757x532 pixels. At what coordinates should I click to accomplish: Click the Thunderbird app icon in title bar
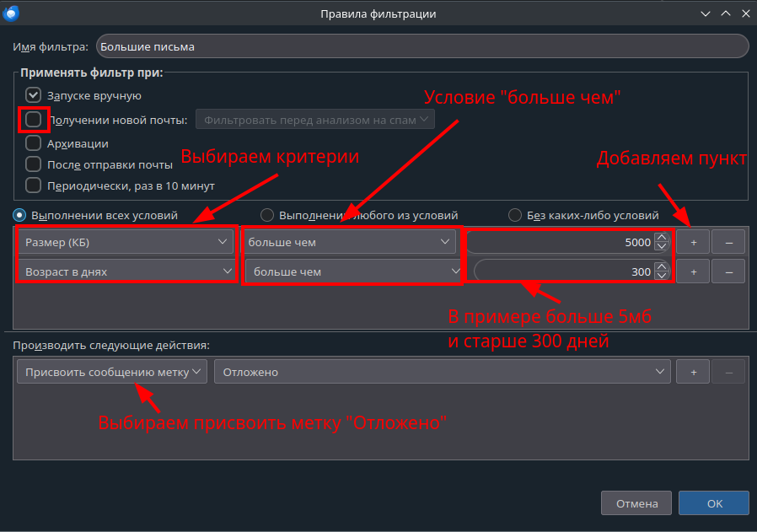[11, 13]
